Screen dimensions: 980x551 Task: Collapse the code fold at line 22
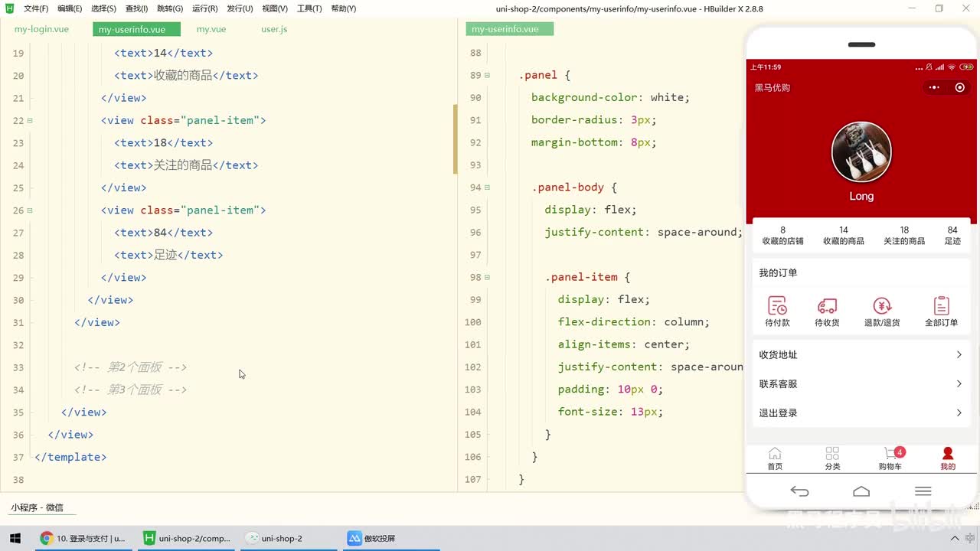click(x=30, y=120)
